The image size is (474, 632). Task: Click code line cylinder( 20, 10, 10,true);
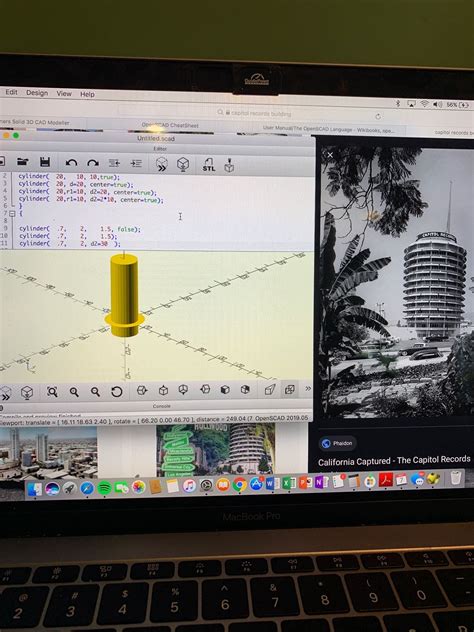[x=69, y=177]
